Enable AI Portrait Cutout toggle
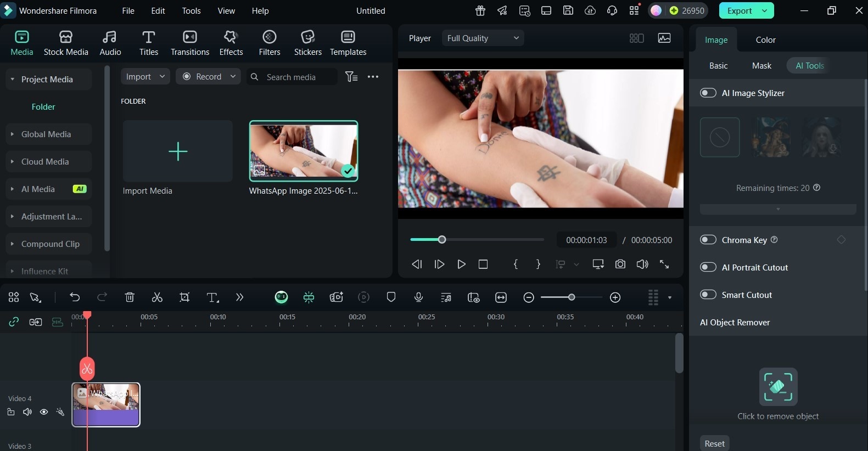Image resolution: width=868 pixels, height=451 pixels. (x=708, y=267)
